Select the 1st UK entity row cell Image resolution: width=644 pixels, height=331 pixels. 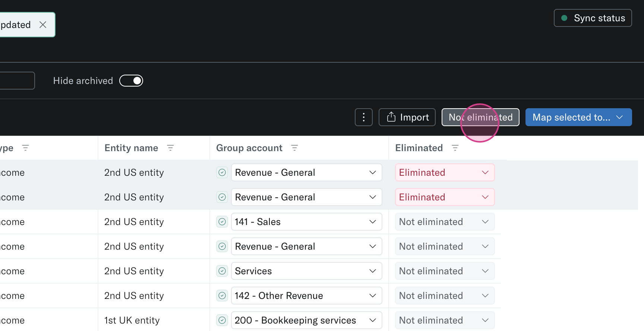click(132, 320)
